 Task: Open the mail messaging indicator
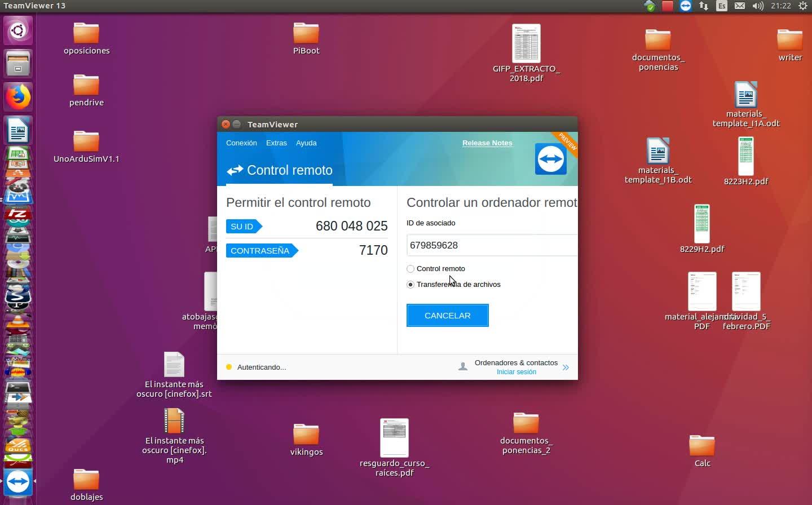click(x=740, y=6)
